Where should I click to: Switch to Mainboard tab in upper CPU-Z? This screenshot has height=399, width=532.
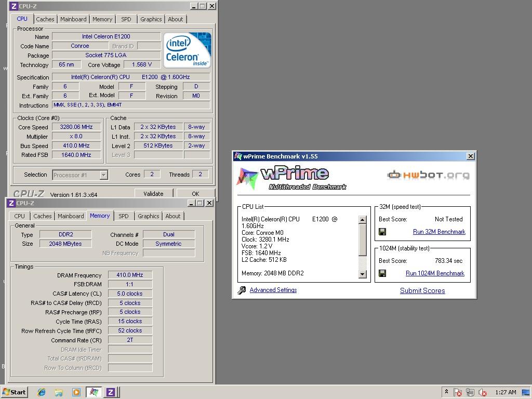click(x=73, y=19)
